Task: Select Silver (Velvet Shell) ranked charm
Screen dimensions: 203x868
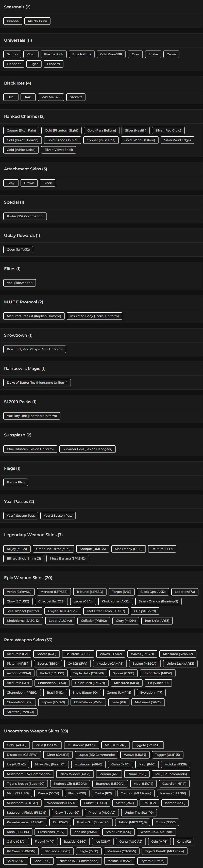Action: click(x=59, y=150)
